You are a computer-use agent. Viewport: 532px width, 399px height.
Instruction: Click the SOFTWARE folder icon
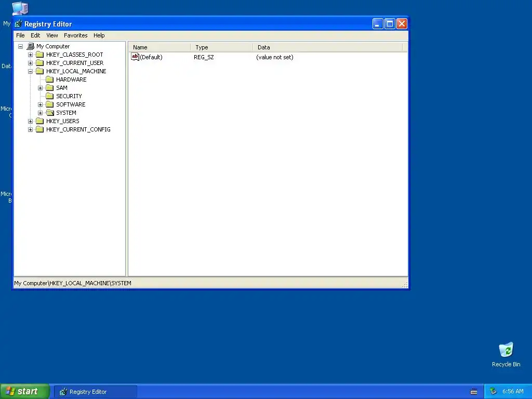(49, 104)
